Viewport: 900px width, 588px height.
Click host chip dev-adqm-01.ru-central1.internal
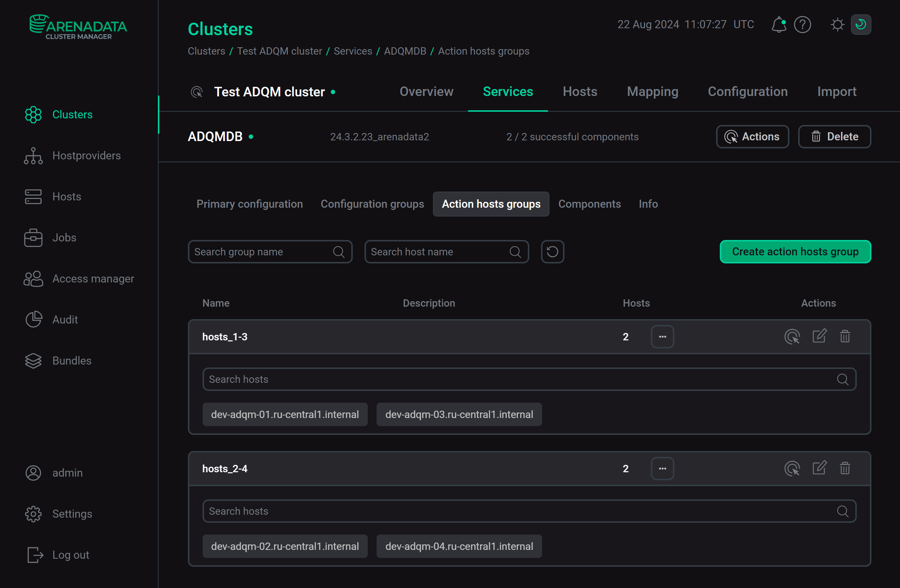click(285, 414)
